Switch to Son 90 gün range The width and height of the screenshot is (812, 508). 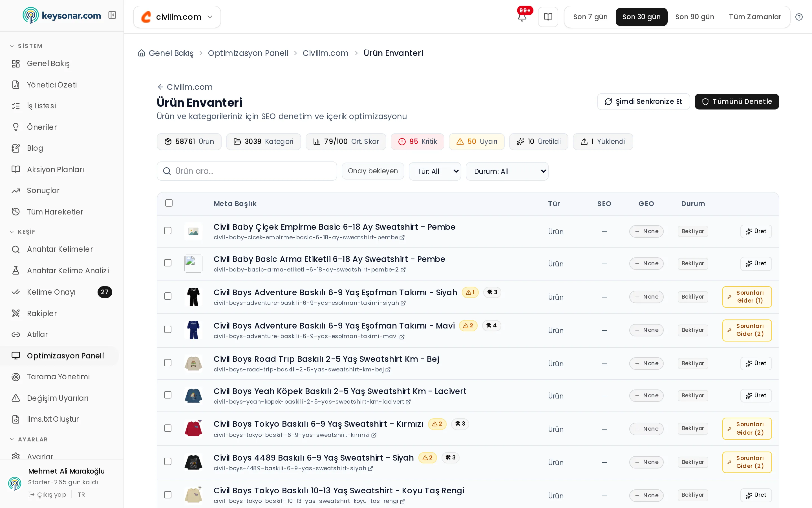pyautogui.click(x=694, y=17)
